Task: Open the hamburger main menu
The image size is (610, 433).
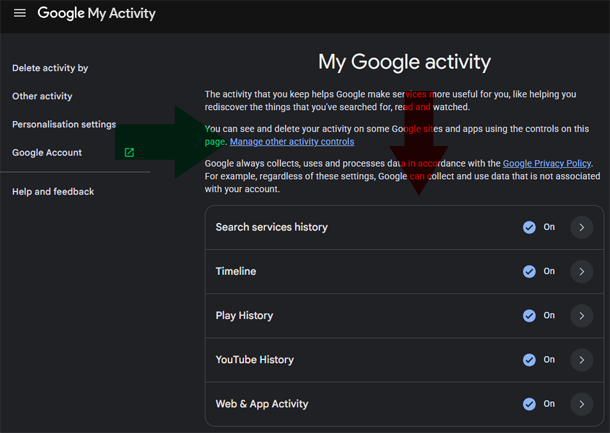Action: coord(20,13)
